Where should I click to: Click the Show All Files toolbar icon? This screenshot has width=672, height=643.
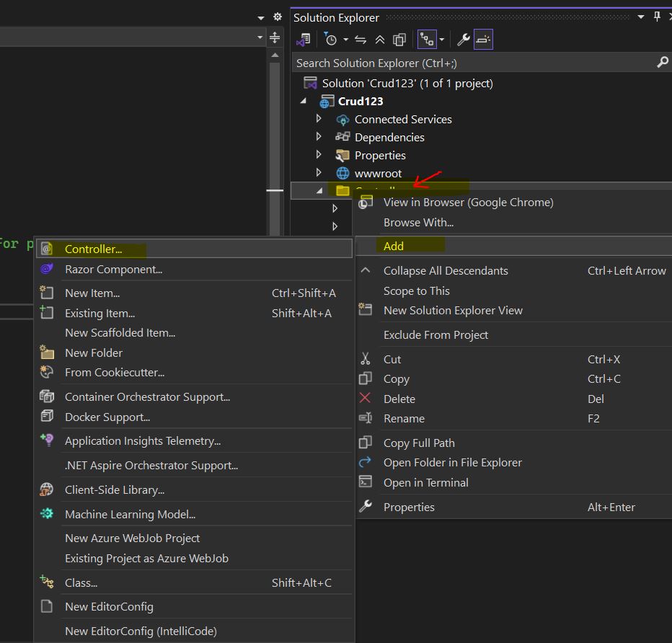[399, 40]
